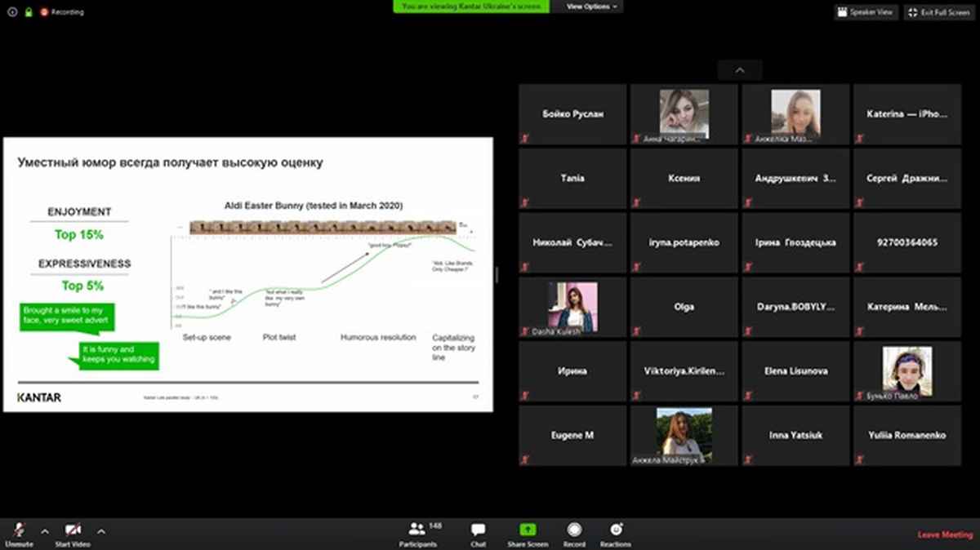Click the screen-sharing notification banner
This screenshot has height=550, width=980.
[471, 7]
